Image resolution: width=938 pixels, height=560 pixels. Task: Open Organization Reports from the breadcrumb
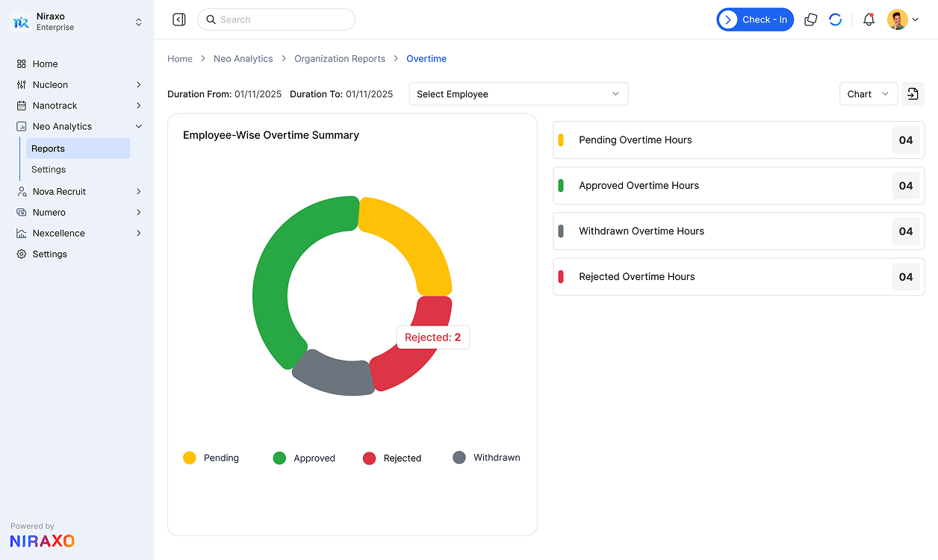point(340,58)
